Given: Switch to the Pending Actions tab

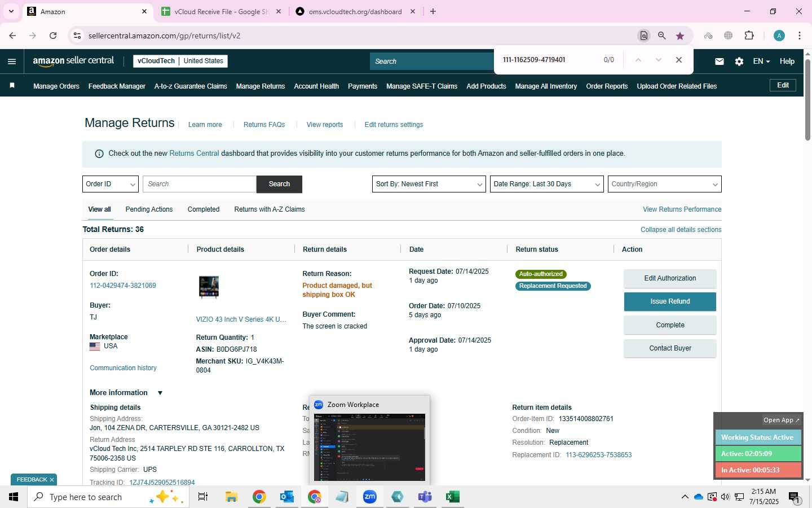Looking at the screenshot, I should [149, 209].
